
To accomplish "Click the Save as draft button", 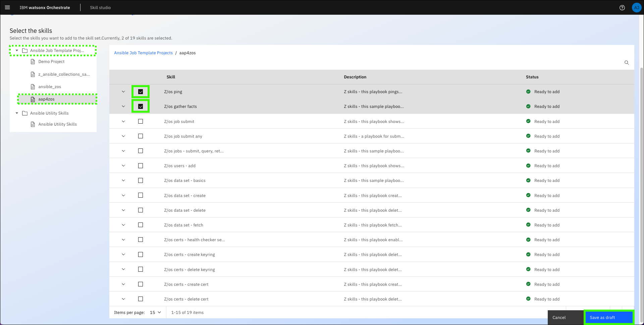I will click(x=608, y=317).
